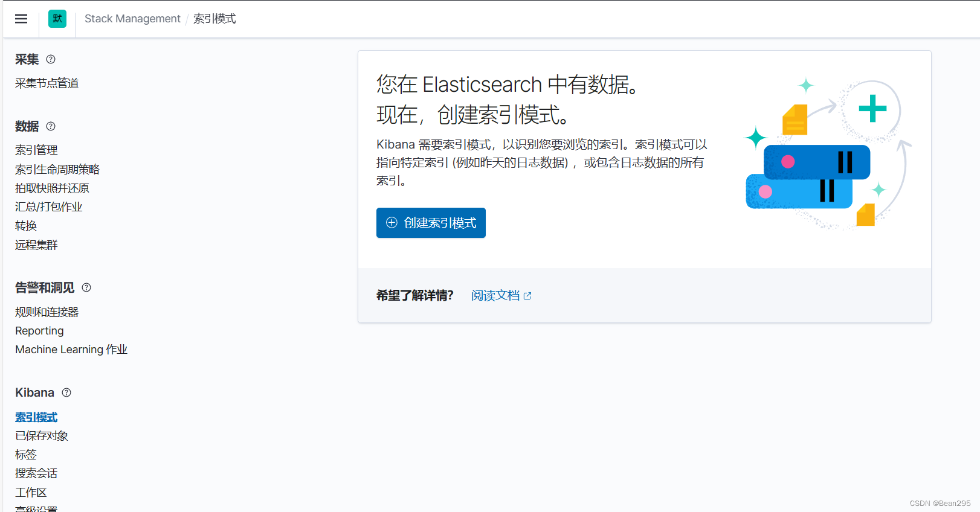Go to Stack Management breadcrumb
Image resolution: width=980 pixels, height=512 pixels.
(132, 19)
